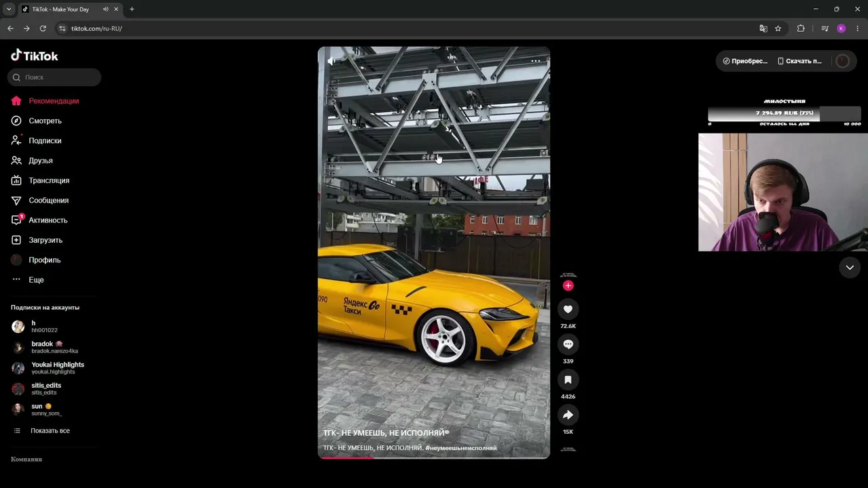Seek using the video progress bar

point(434,457)
